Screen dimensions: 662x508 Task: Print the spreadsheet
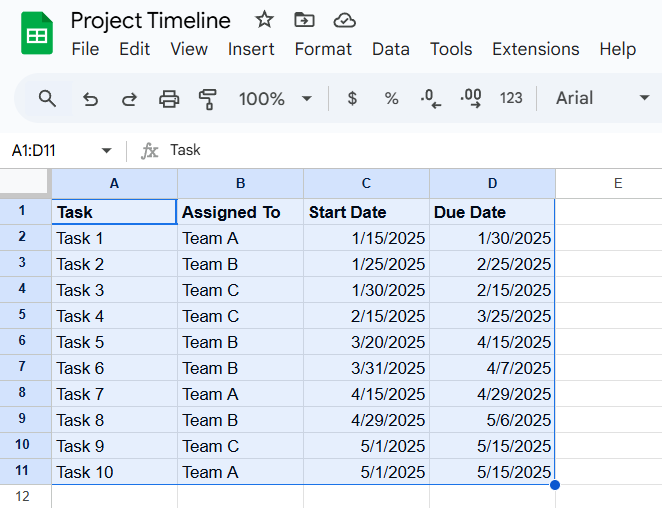[x=169, y=98]
